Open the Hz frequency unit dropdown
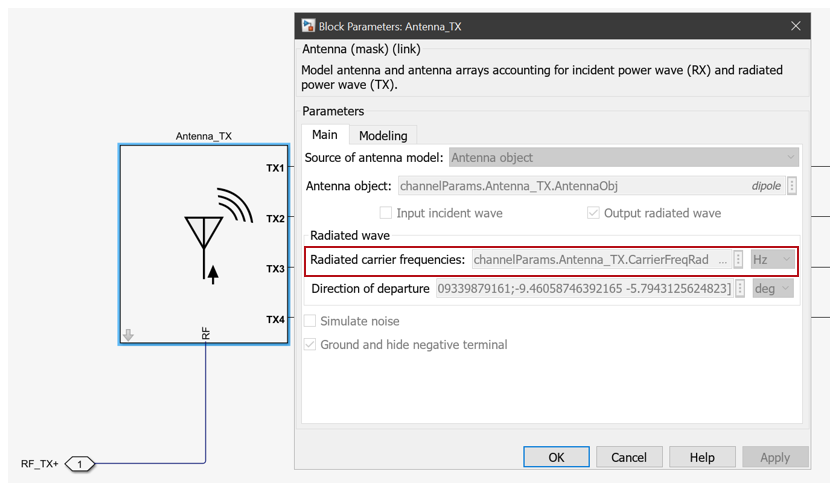Viewport: 830px width, 492px height. pyautogui.click(x=772, y=260)
